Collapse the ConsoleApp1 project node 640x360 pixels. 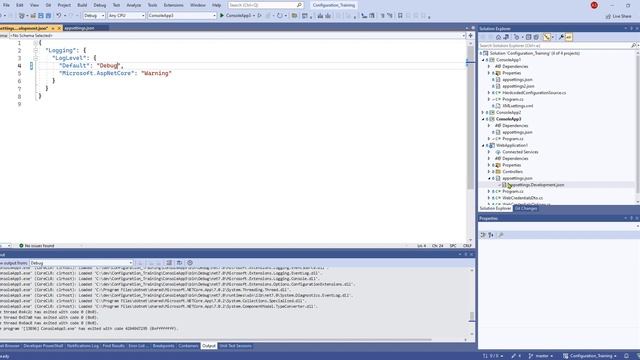pos(483,60)
